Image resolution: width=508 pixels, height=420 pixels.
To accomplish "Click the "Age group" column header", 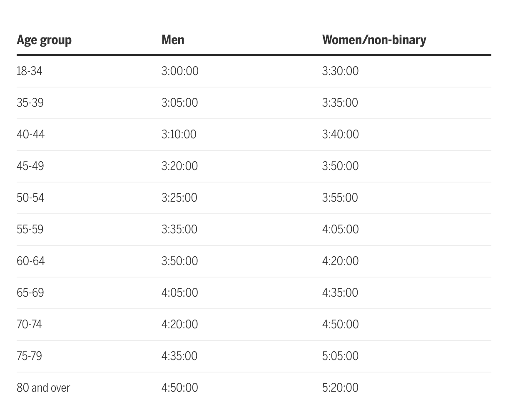I will click(x=44, y=40).
